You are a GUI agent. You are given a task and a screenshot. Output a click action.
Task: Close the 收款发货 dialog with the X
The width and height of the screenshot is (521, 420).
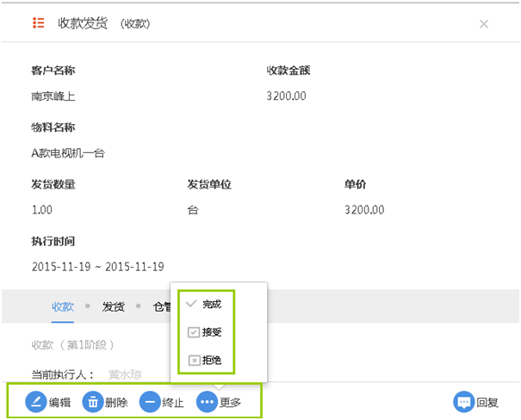pyautogui.click(x=484, y=24)
